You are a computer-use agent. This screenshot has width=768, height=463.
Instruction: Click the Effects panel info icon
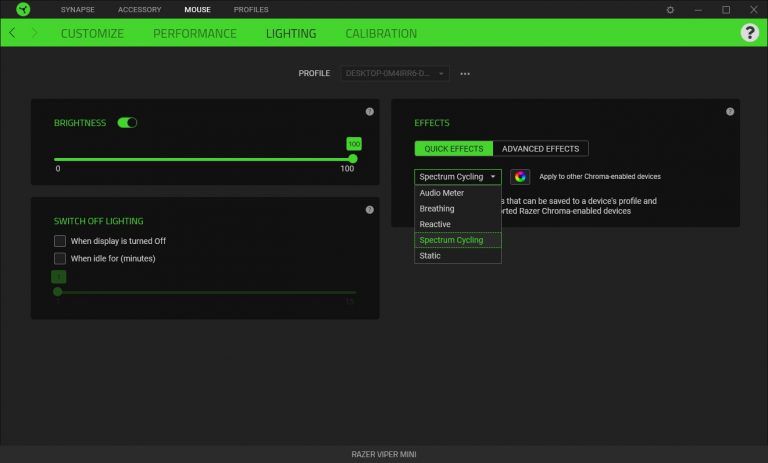pyautogui.click(x=730, y=111)
